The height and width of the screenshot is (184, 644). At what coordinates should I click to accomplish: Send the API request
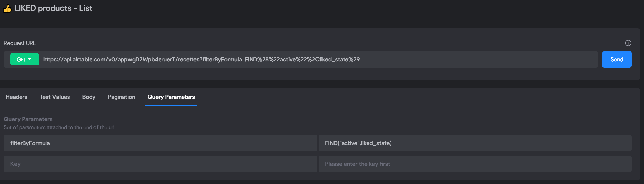click(x=617, y=59)
